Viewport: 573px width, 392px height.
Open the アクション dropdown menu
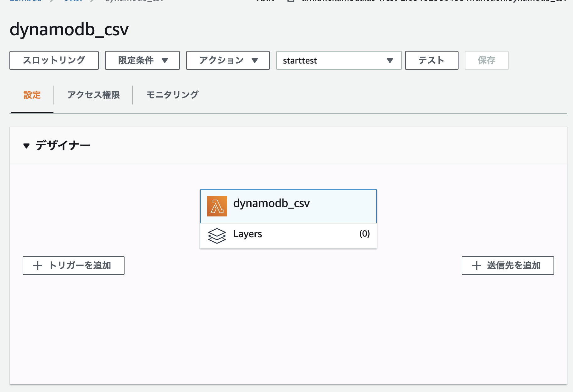tap(228, 60)
